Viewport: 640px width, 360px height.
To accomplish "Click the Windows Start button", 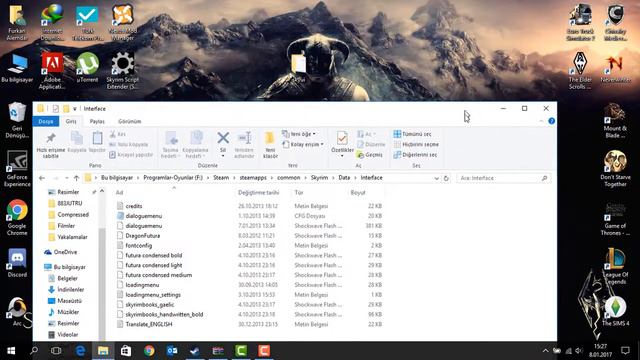I will click(11, 351).
